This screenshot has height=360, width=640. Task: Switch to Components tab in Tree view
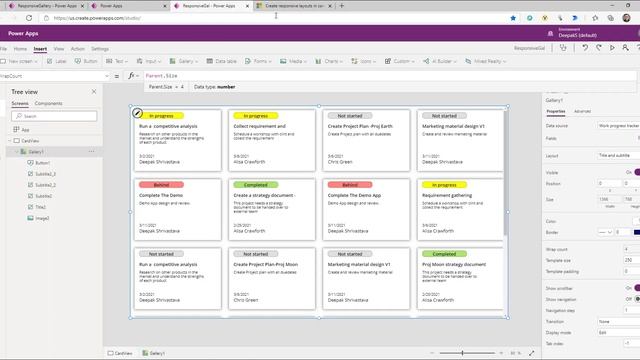pos(49,104)
